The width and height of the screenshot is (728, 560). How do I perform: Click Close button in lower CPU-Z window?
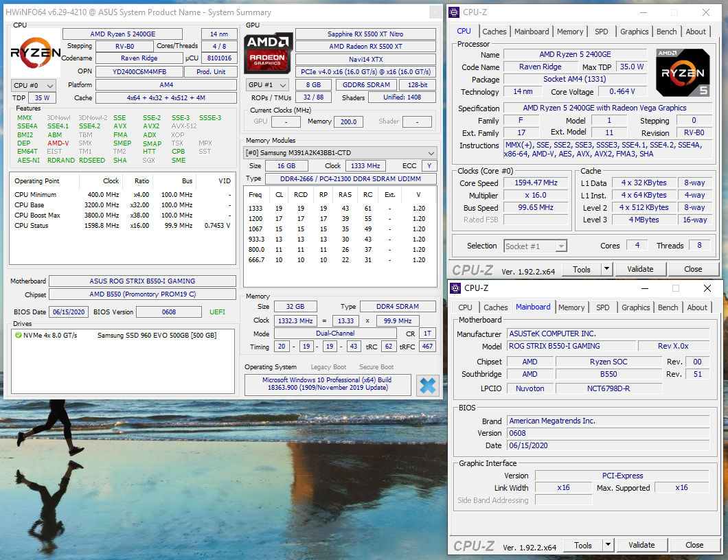694,545
